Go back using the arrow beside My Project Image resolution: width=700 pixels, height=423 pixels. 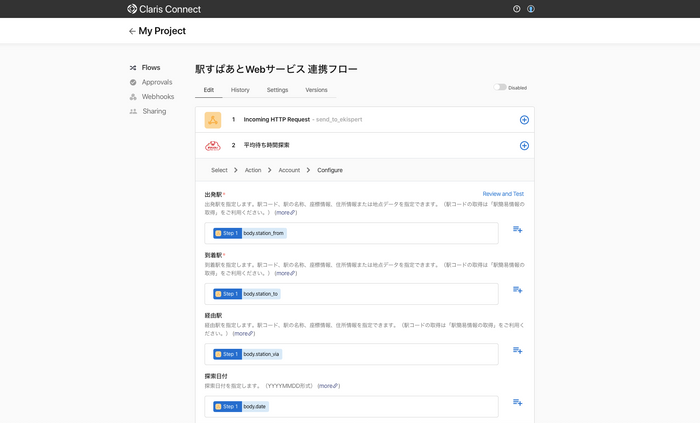(x=132, y=31)
